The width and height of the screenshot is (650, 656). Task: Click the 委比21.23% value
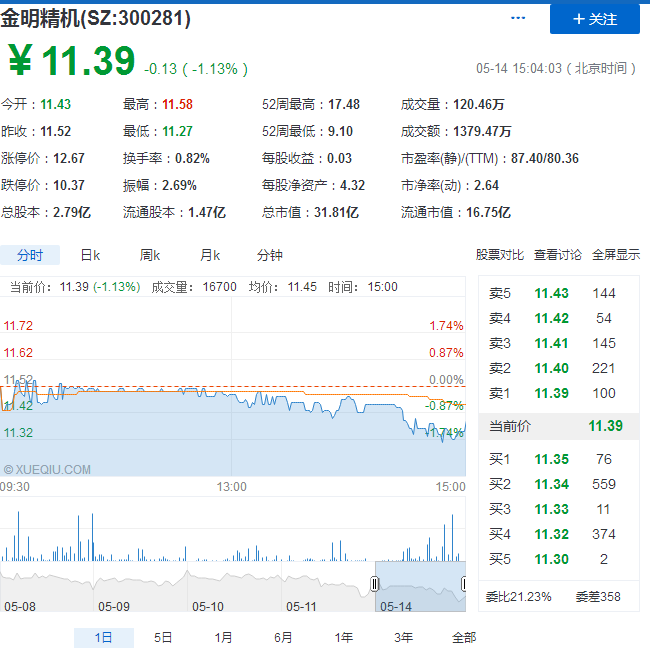[518, 597]
